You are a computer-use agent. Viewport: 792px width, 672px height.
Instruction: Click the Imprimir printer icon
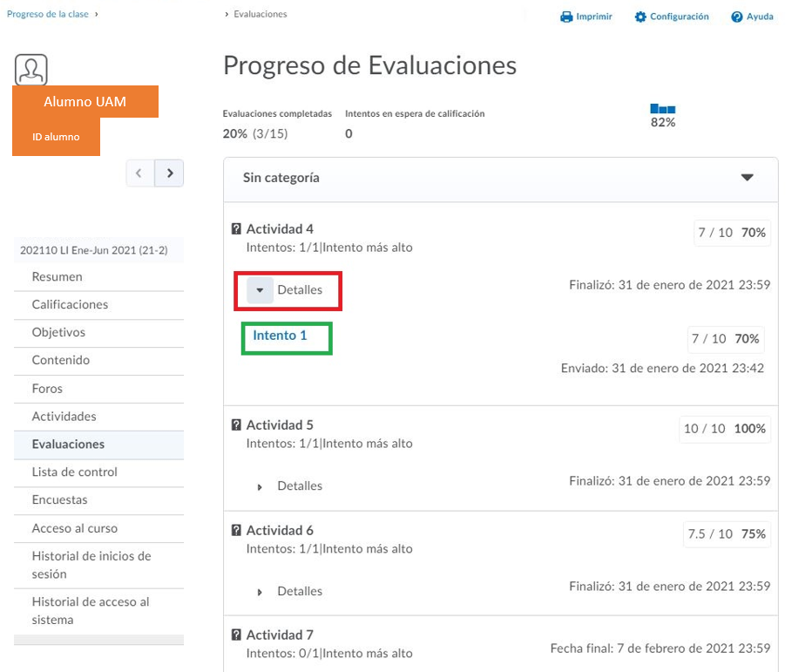566,17
